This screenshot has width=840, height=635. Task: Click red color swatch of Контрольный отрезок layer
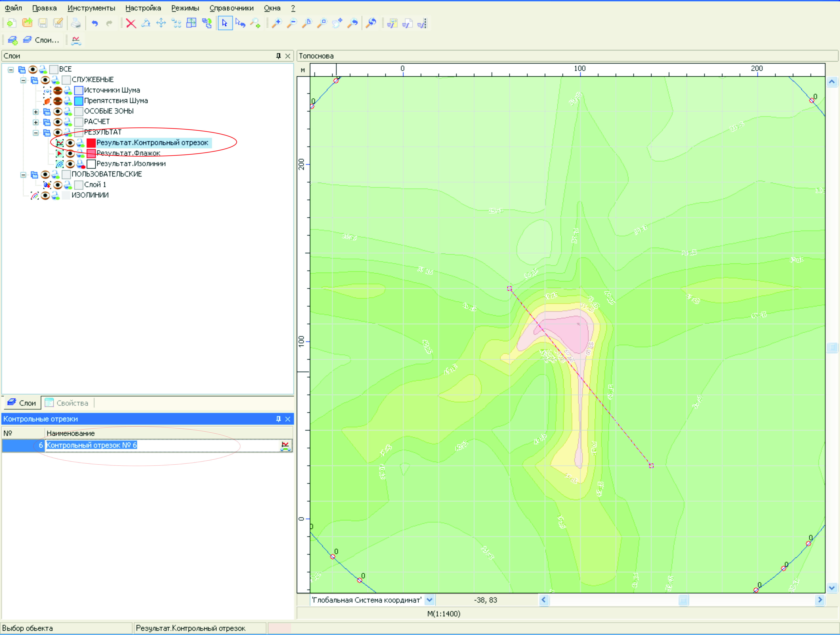[x=91, y=143]
